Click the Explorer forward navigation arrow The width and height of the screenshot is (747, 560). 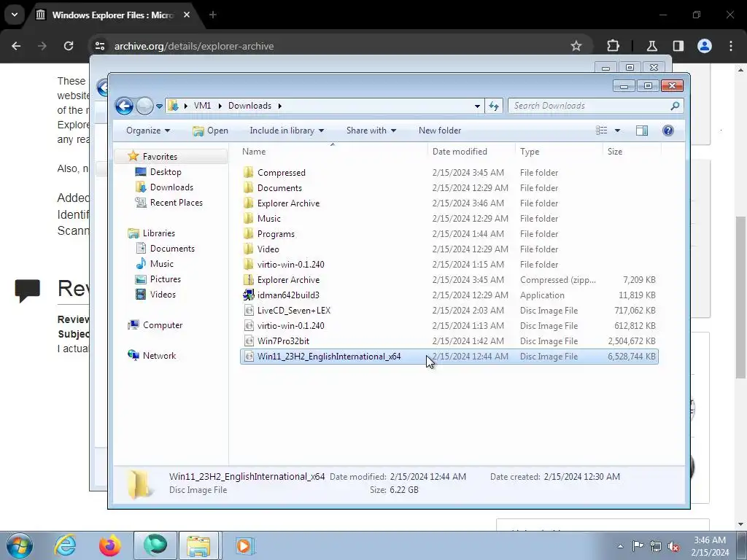145,106
